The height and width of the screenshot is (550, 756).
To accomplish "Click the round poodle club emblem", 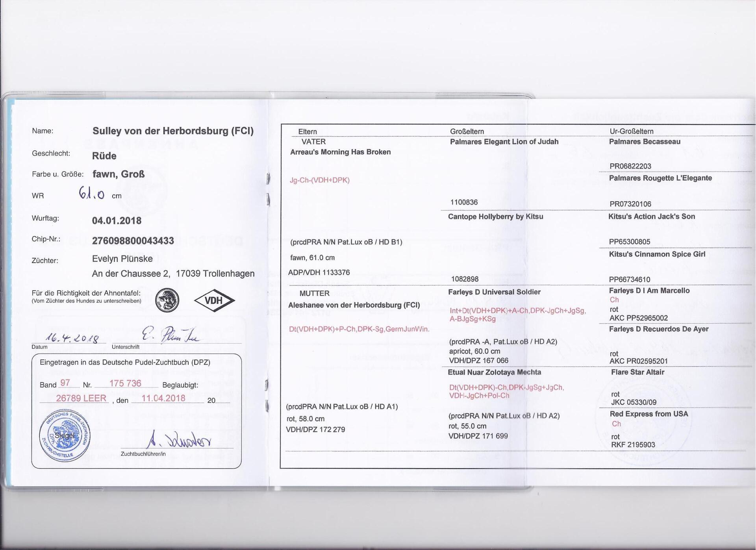I will [x=167, y=300].
